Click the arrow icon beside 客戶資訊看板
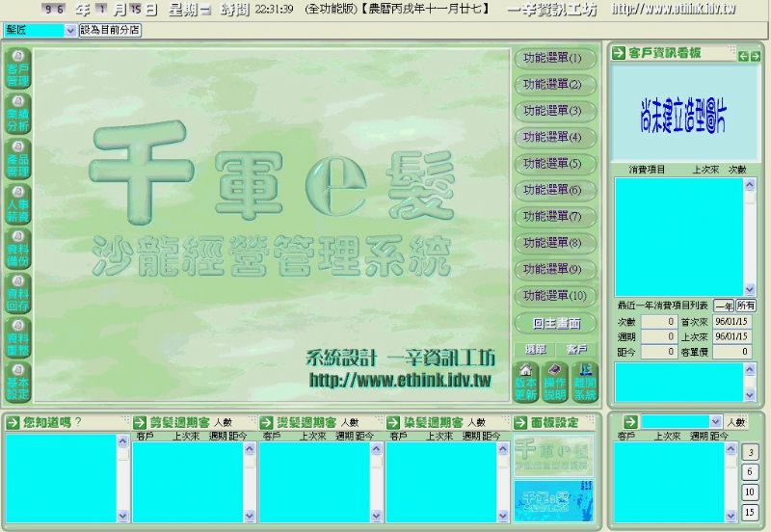The width and height of the screenshot is (771, 532). (x=619, y=53)
